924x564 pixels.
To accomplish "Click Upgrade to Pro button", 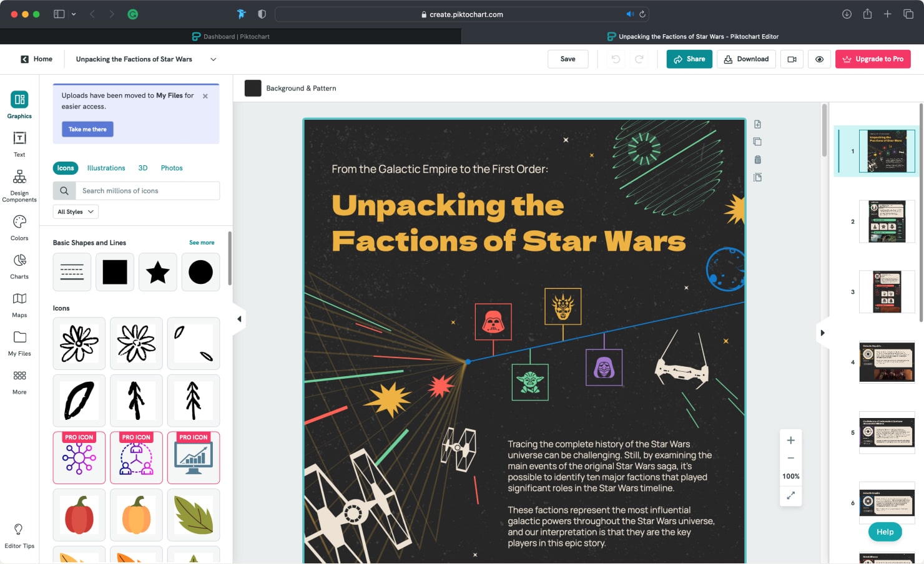I will click(x=873, y=59).
